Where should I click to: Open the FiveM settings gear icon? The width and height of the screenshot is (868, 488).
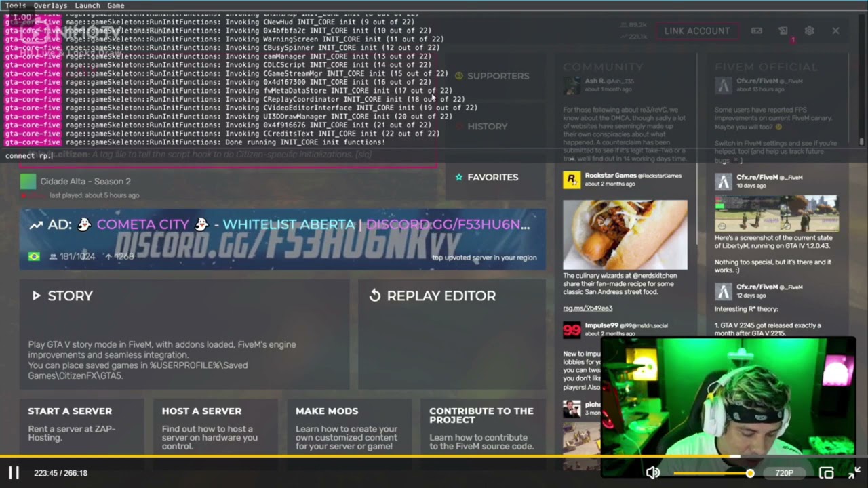click(809, 31)
